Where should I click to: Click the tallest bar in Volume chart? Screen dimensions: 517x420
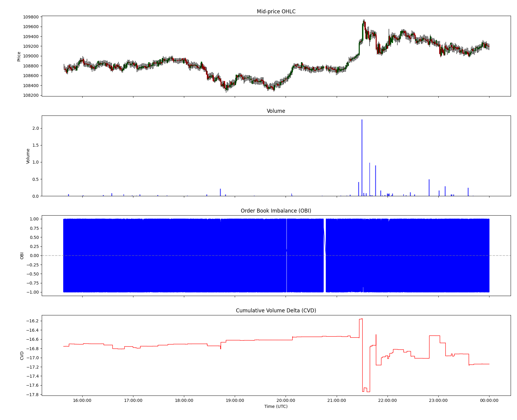click(362, 157)
